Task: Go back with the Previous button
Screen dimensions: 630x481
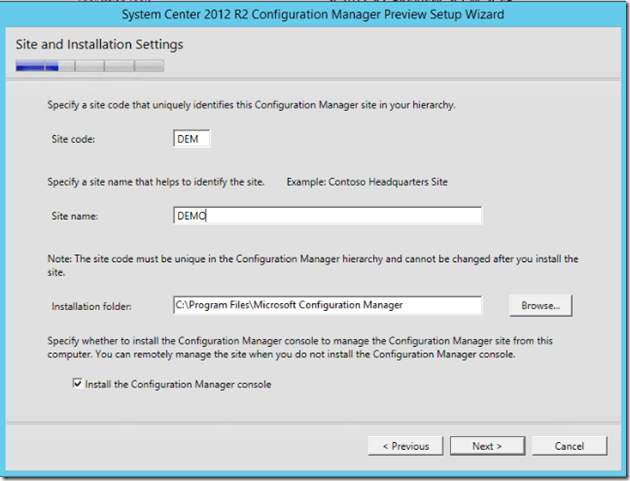Action: coord(405,446)
